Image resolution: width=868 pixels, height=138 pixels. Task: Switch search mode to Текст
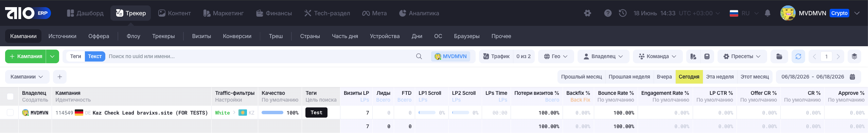[x=95, y=56]
